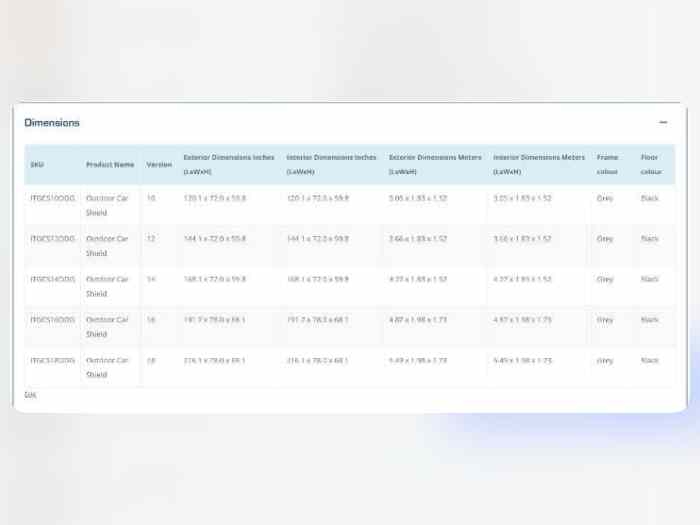The width and height of the screenshot is (700, 525).
Task: Click exterior inches cell in version 16 row
Action: [x=215, y=320]
